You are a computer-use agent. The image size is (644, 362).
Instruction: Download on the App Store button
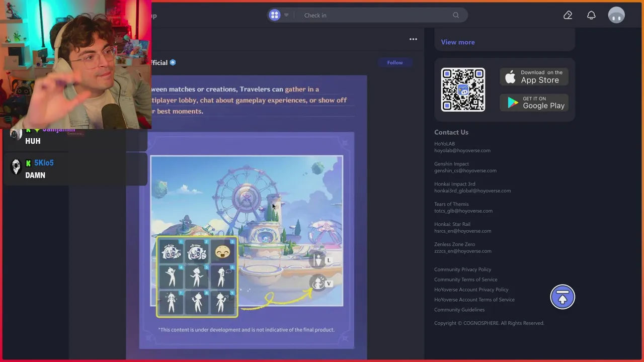tap(534, 77)
